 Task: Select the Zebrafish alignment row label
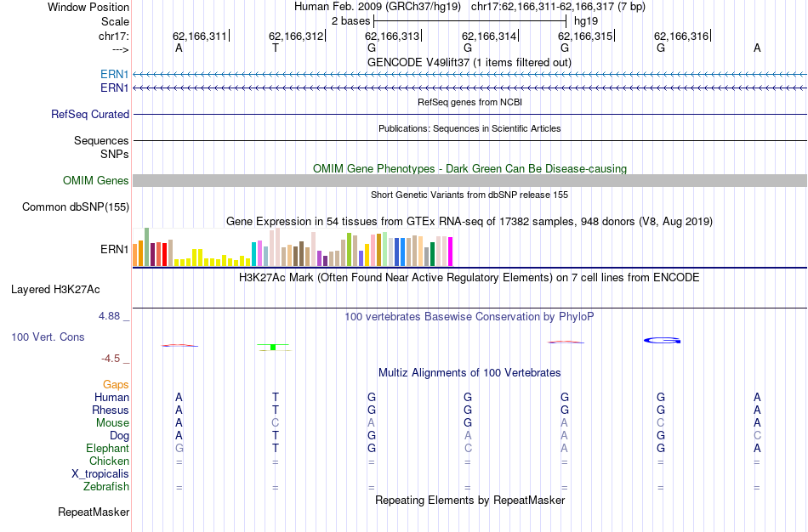[x=106, y=487]
